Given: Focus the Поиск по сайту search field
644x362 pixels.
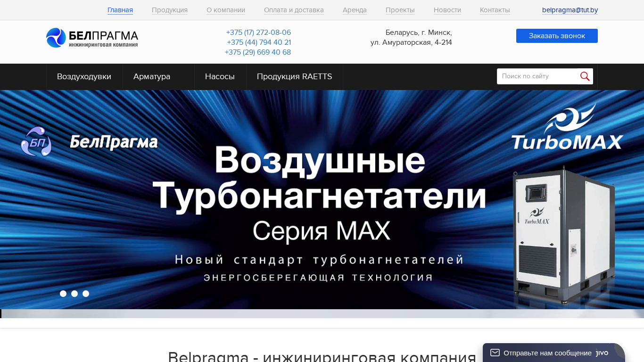Looking at the screenshot, I should [x=537, y=76].
